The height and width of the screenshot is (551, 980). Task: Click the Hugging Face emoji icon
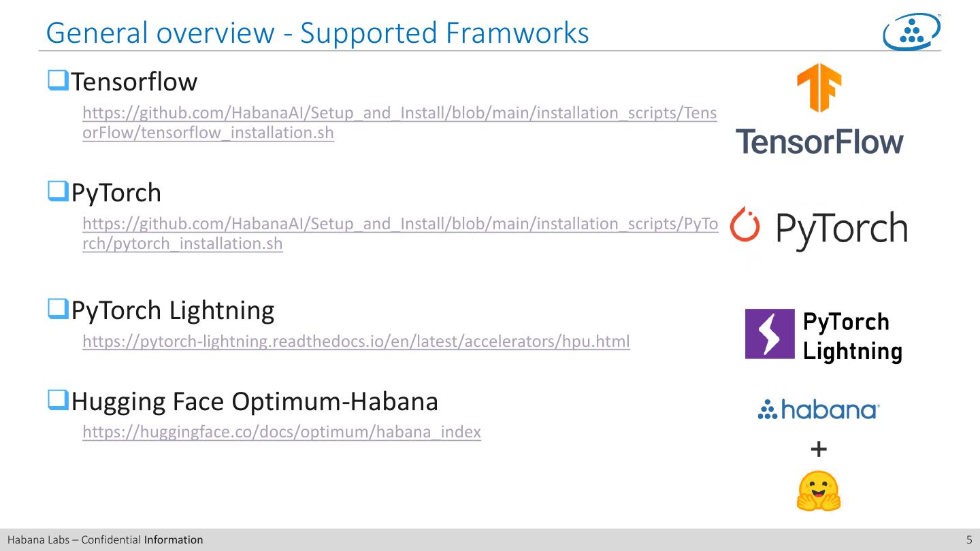click(819, 491)
